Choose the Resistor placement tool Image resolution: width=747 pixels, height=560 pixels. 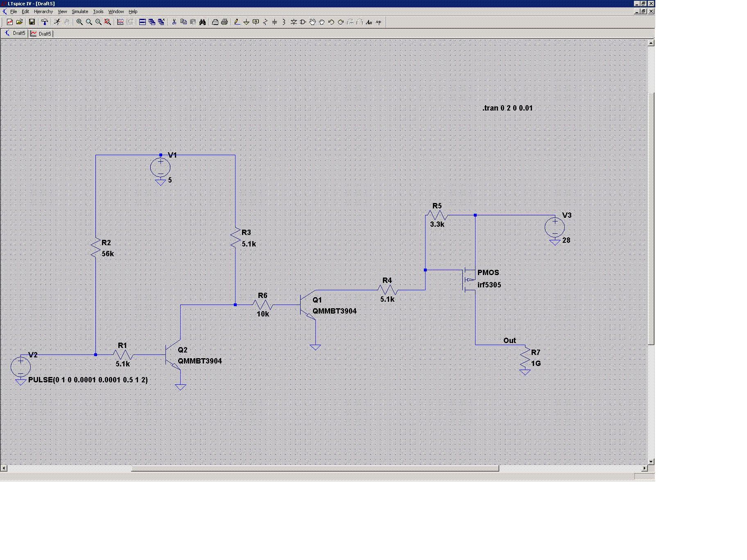tap(265, 22)
